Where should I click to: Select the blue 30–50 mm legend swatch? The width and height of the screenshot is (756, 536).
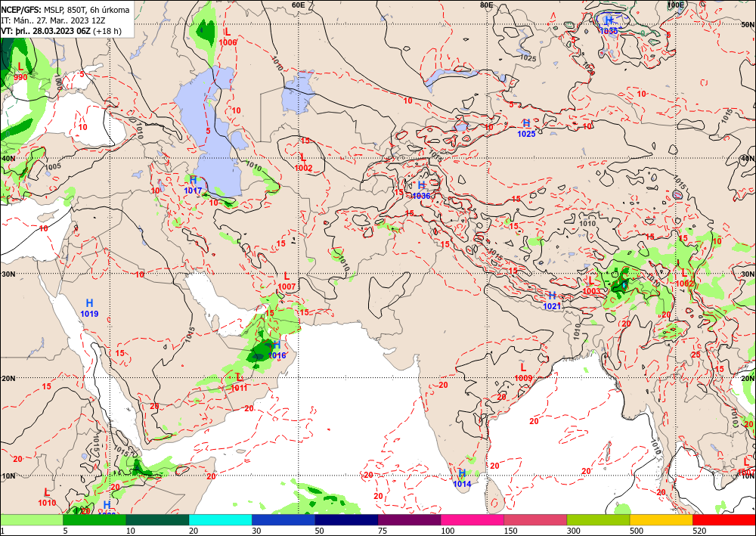[283, 520]
